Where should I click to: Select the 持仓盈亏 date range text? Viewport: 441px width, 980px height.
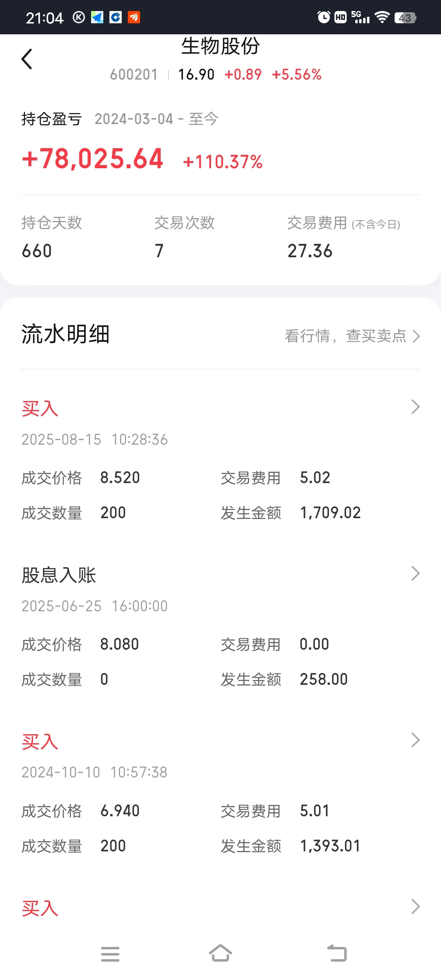coord(156,119)
